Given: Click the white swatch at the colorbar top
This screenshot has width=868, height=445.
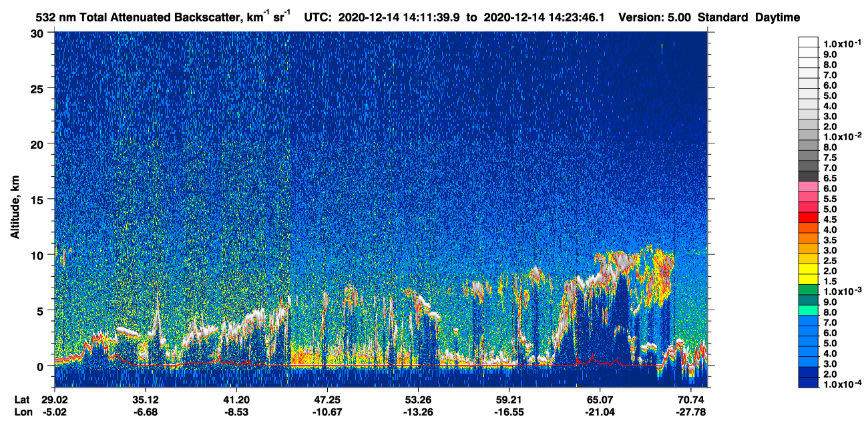Looking at the screenshot, I should (x=808, y=41).
